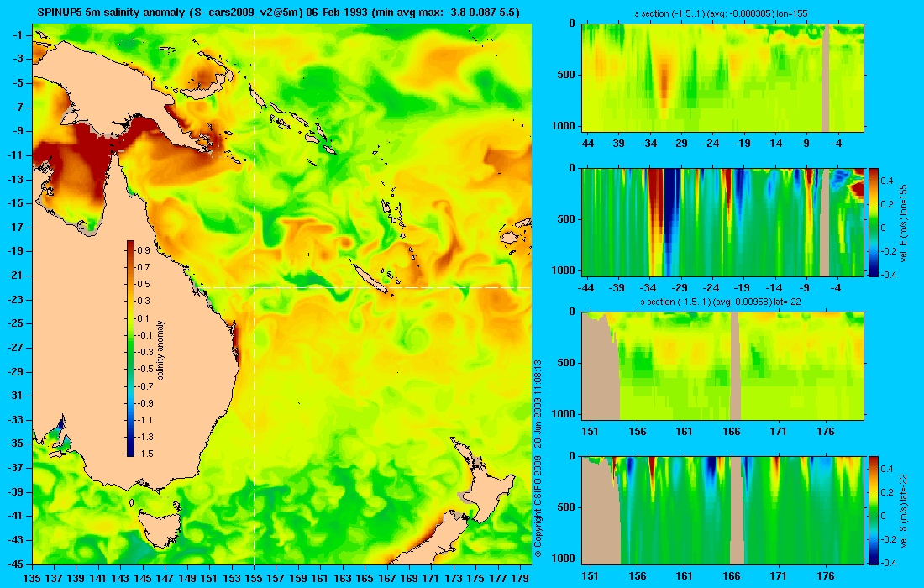Viewport: 924px width, 588px height.
Task: Click longitude tick 167 on map axis
Action: click(x=387, y=579)
